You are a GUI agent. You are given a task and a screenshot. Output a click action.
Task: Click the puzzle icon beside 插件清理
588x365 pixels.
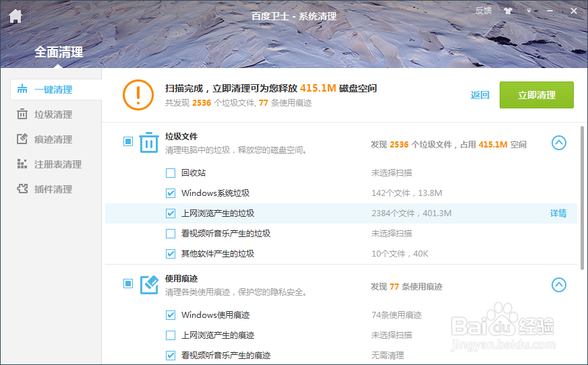22,189
